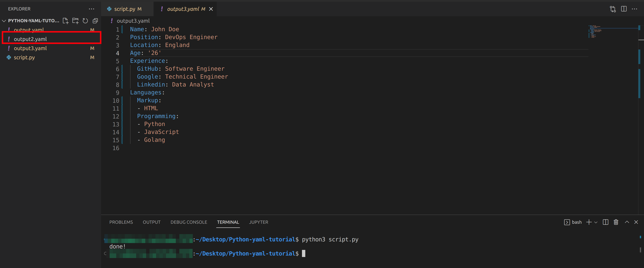Collapse the PYTHON-YAML-TUTO... folder section
Viewport: 644px width, 268px height.
point(4,21)
